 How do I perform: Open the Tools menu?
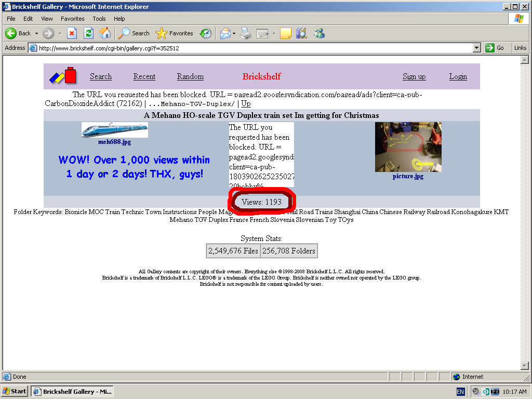[99, 19]
